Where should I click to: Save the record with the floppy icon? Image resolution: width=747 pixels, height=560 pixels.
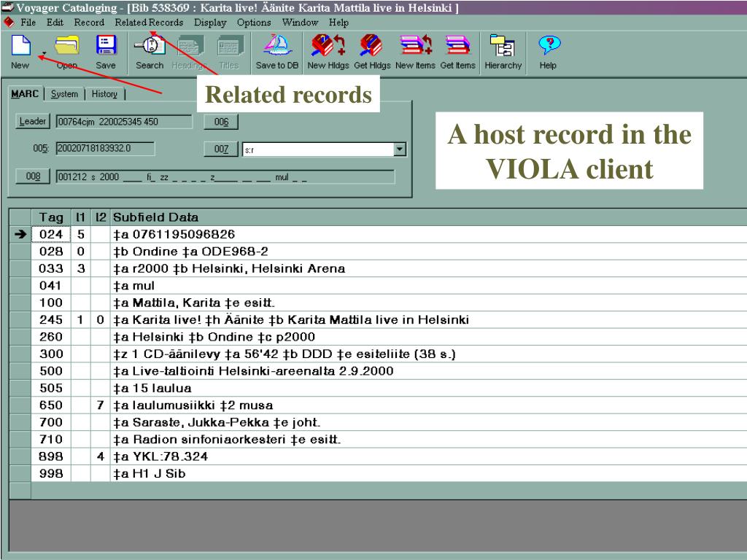click(x=106, y=52)
